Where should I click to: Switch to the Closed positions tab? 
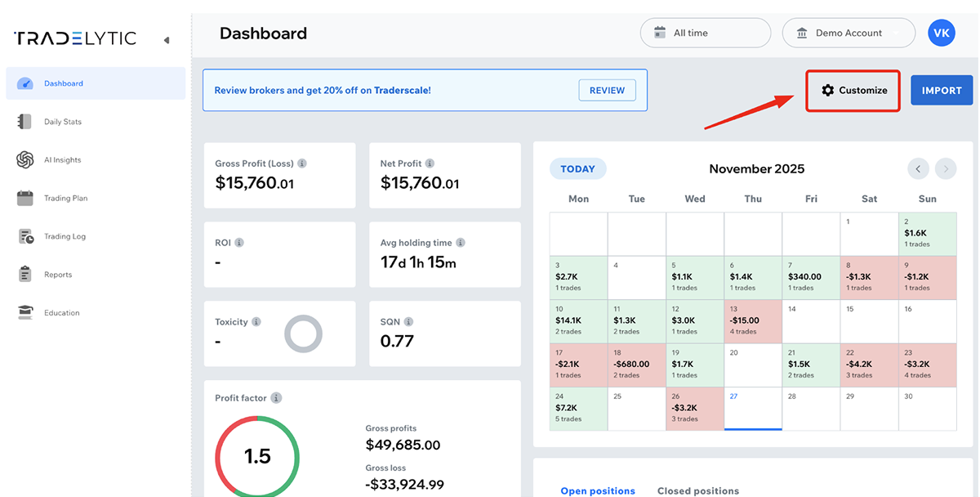(698, 490)
